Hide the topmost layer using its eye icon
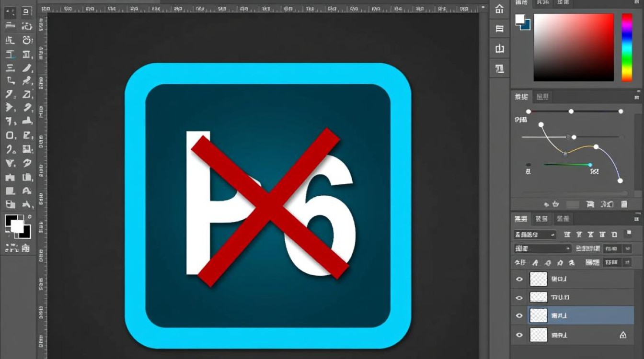Viewport: 644px width, 359px height. pos(519,279)
